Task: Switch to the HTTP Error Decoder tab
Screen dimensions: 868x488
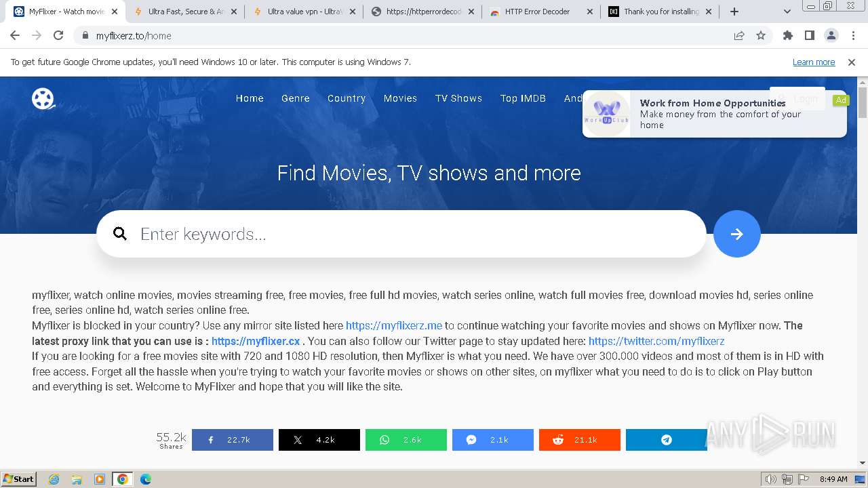Action: coord(540,12)
